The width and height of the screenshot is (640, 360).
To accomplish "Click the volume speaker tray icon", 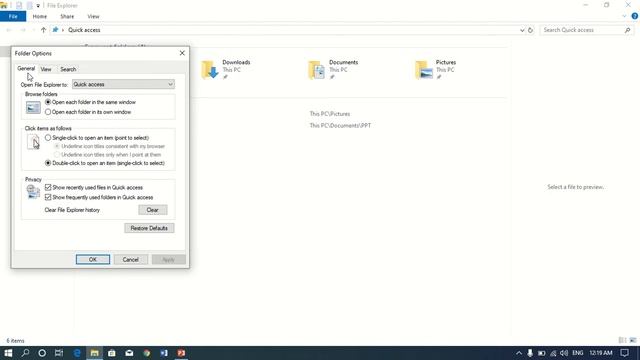I will [564, 353].
